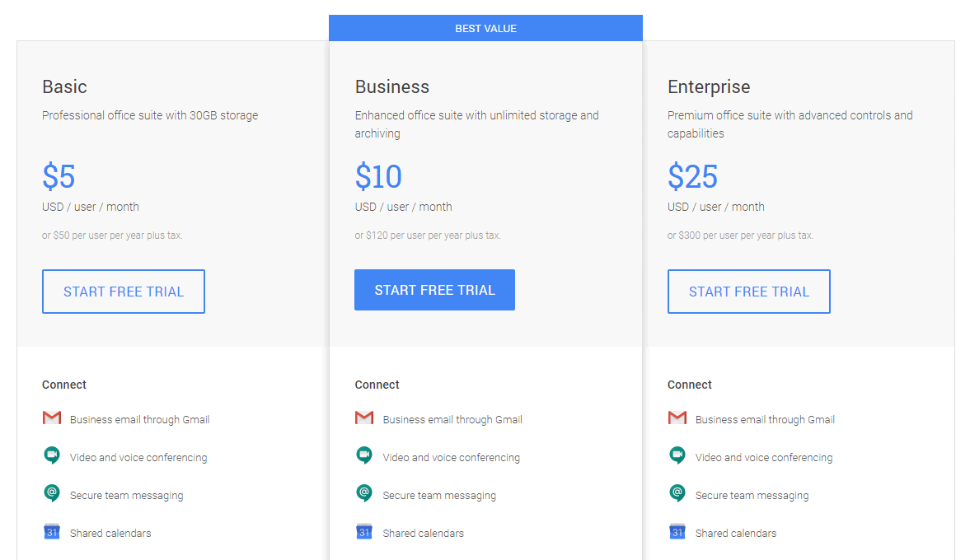Click the secure team messaging icon under Enterprise
The image size is (970, 560).
click(x=677, y=494)
